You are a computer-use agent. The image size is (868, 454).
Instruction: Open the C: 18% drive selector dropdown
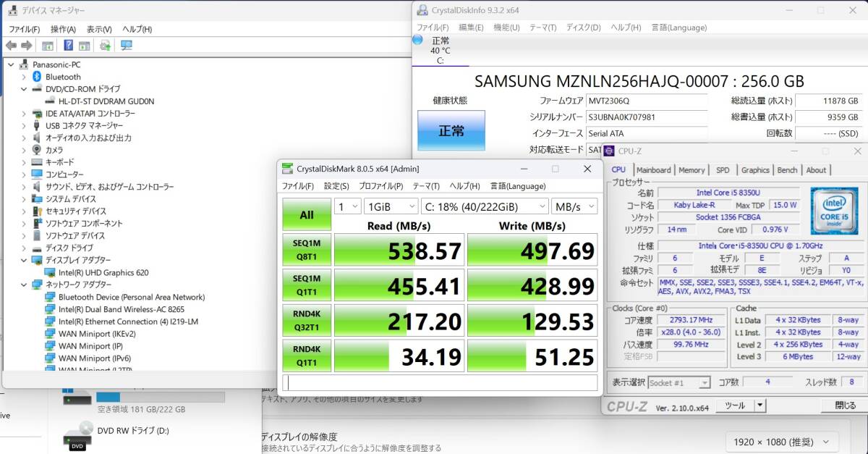click(x=484, y=206)
